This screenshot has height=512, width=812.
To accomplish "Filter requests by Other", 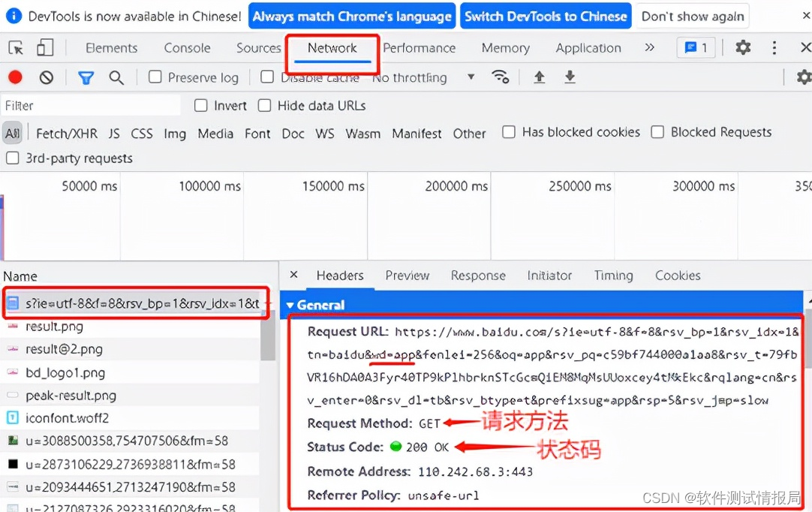I will click(x=470, y=134).
